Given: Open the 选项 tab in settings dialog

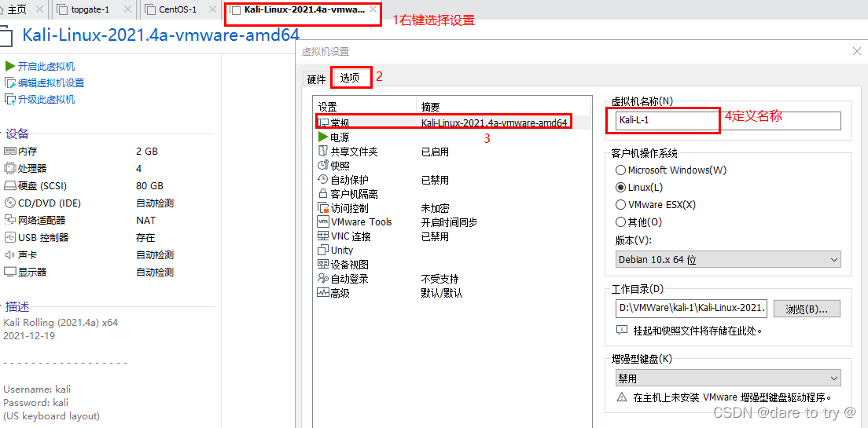Looking at the screenshot, I should 351,78.
